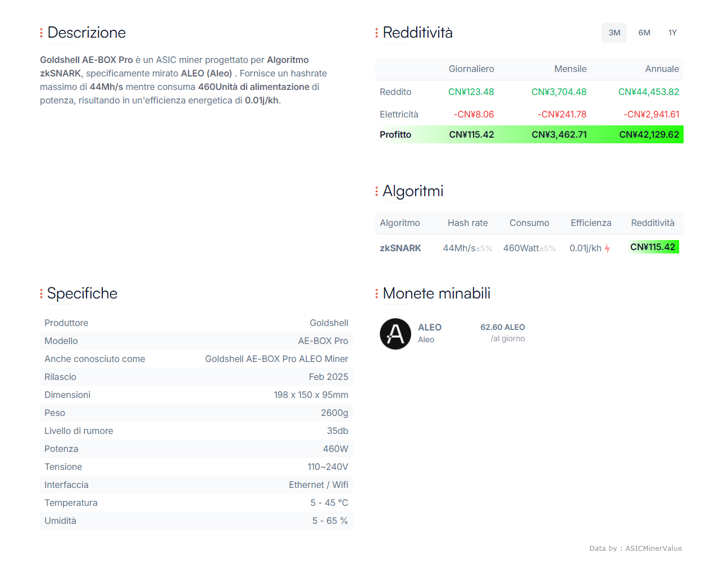Click the Anche conosciuto come label

point(95,359)
